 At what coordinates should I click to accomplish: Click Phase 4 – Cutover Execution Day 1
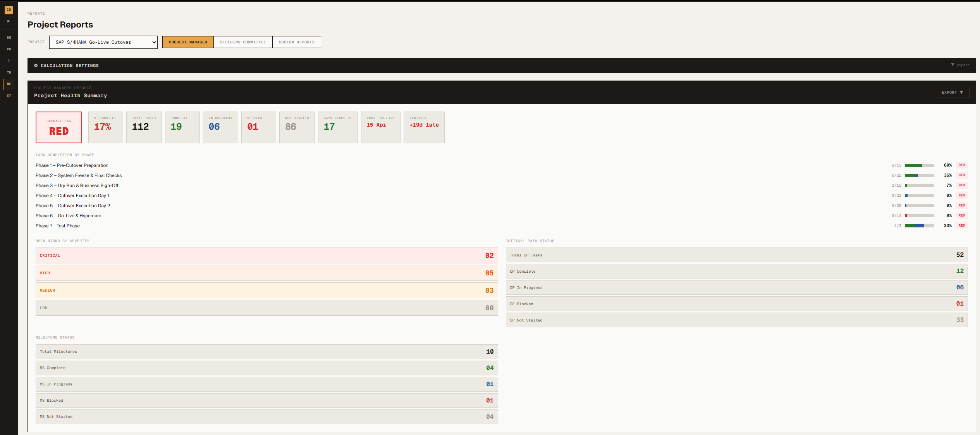tap(72, 196)
